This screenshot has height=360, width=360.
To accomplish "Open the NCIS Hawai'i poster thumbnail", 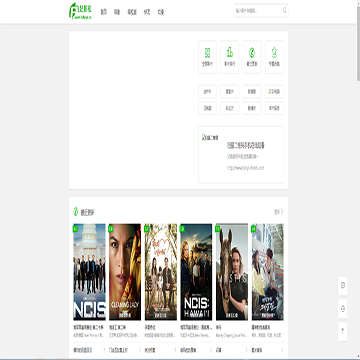I will (x=196, y=272).
